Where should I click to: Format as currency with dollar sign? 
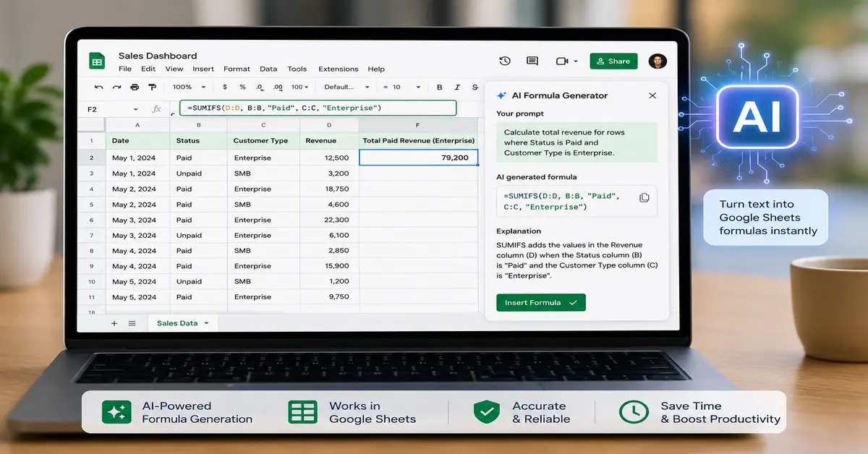pos(225,87)
